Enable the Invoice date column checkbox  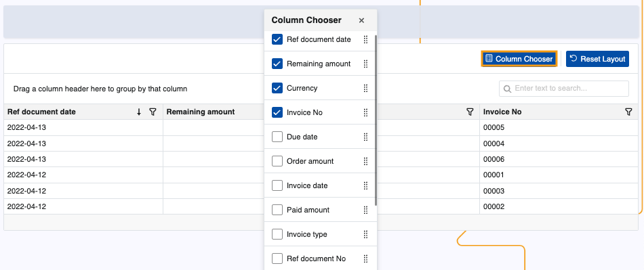(x=277, y=185)
